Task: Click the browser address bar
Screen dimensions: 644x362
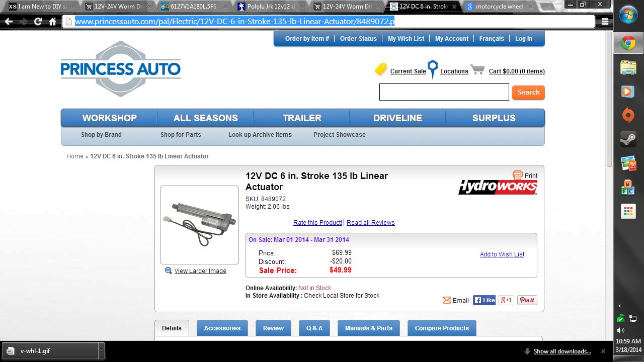Action: (x=329, y=22)
